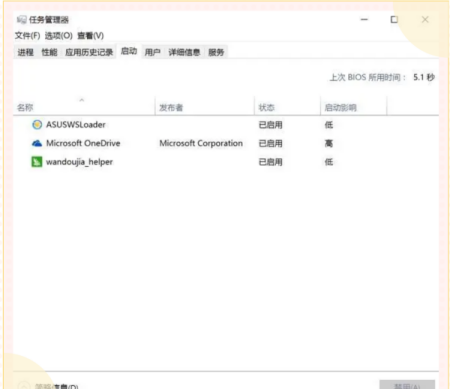The height and width of the screenshot is (389, 450).
Task: Open the 查看(V) menu
Action: coord(90,36)
